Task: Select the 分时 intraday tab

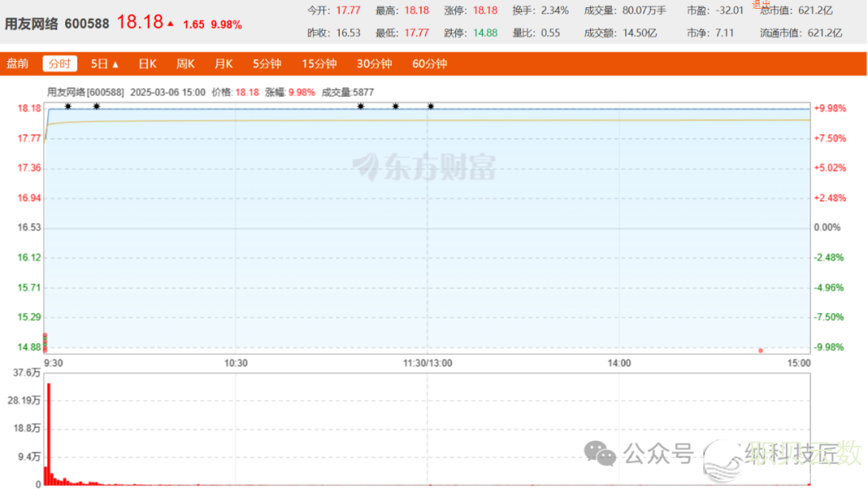Action: (x=59, y=64)
